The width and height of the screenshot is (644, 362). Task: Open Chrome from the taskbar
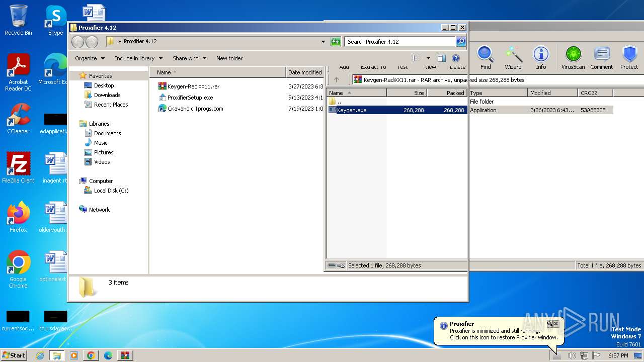91,355
